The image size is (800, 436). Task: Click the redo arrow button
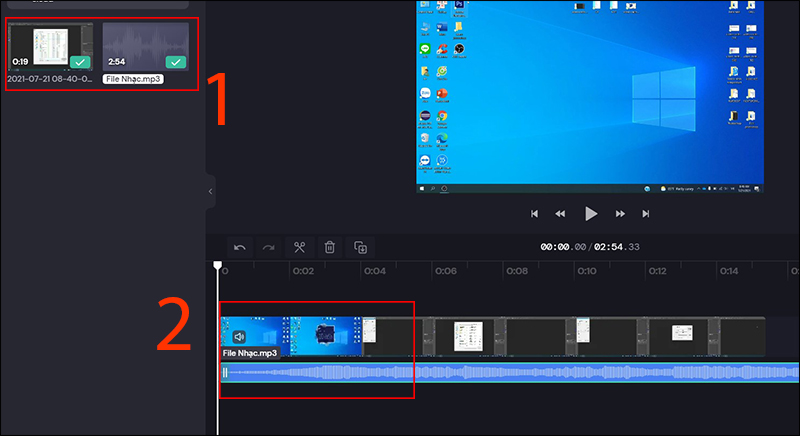pyautogui.click(x=269, y=248)
